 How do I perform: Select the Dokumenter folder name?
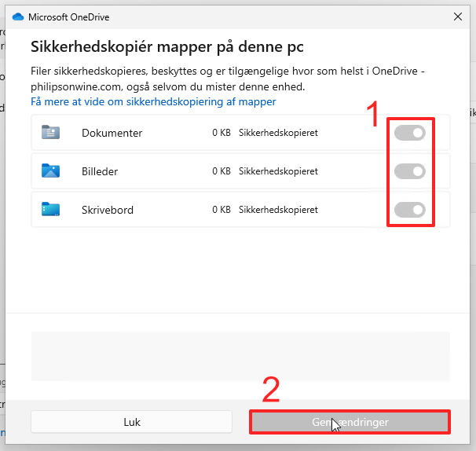pyautogui.click(x=112, y=133)
